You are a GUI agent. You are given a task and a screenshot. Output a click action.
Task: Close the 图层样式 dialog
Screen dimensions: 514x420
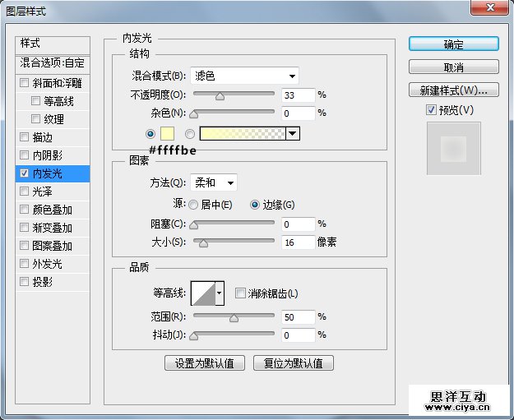(x=490, y=7)
